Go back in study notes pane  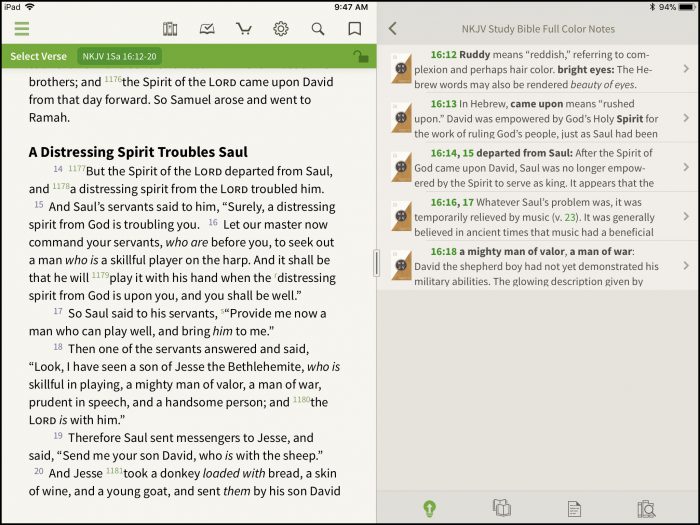pos(393,29)
